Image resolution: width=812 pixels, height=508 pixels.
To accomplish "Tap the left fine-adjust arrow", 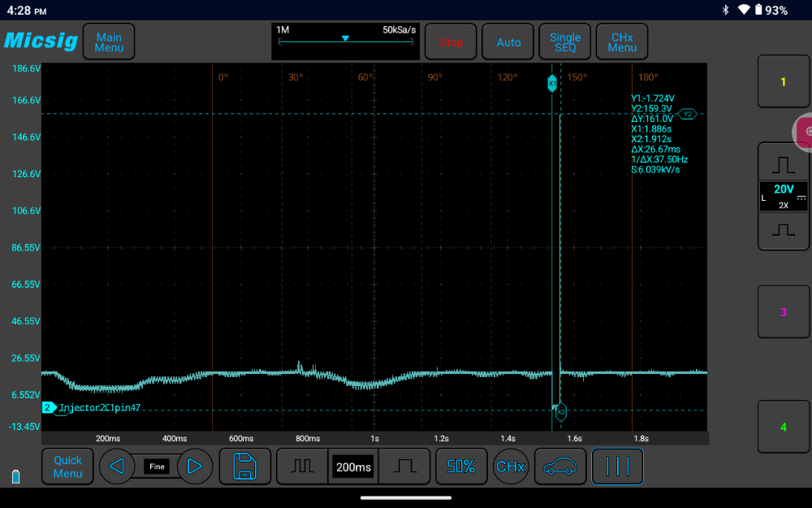I will click(117, 467).
